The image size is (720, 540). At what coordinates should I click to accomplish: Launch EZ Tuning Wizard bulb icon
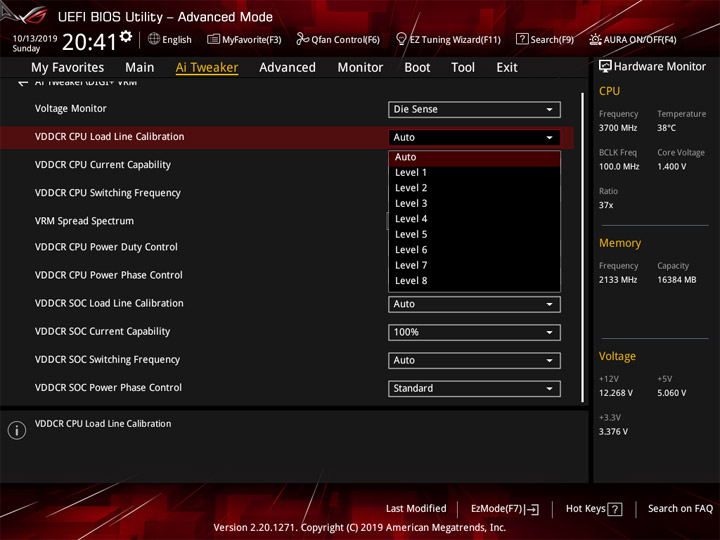(x=401, y=39)
